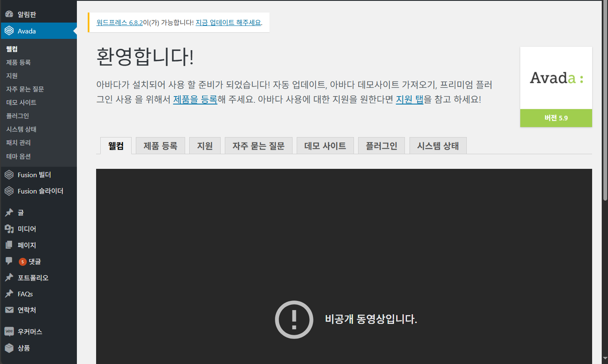This screenshot has width=608, height=364.
Task: Click the 환영합니다! heading
Action: [x=145, y=57]
